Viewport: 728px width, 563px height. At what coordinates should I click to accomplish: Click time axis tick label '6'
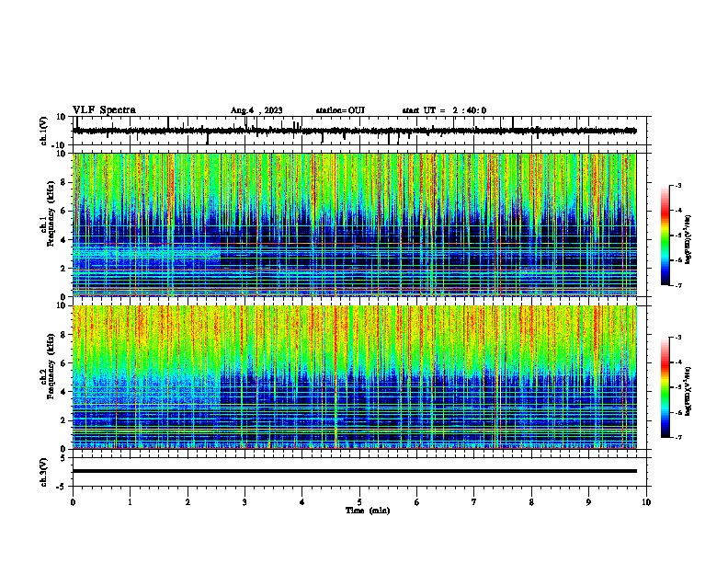[417, 502]
